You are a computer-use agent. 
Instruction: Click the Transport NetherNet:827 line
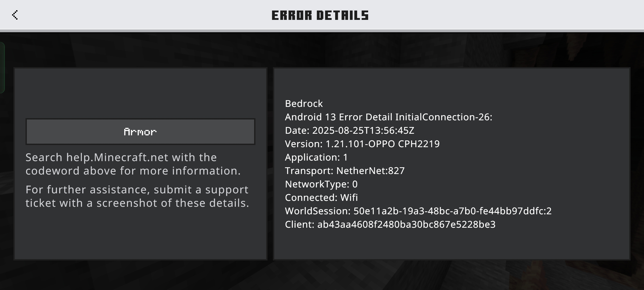(x=345, y=171)
